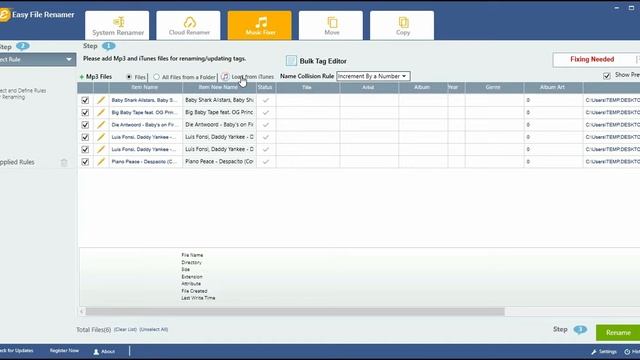The height and width of the screenshot is (360, 640).
Task: Switch to the Copy tab
Action: [402, 25]
